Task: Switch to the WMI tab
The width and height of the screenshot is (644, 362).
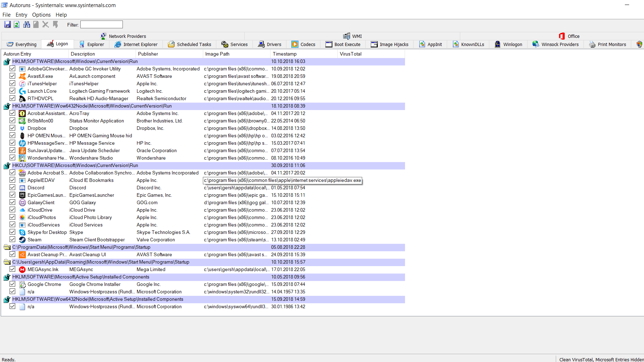Action: click(x=353, y=36)
